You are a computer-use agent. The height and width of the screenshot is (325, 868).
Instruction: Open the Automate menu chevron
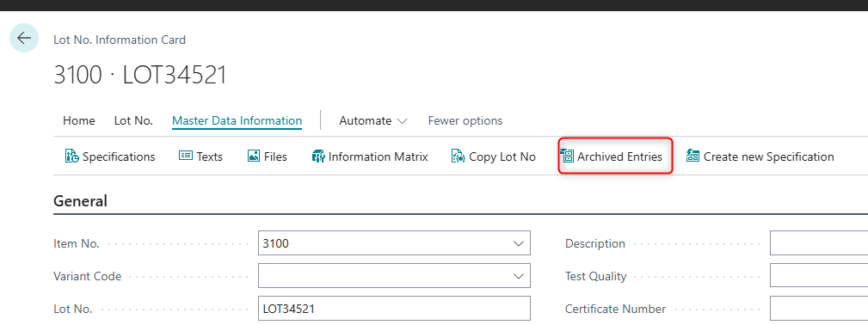(403, 120)
